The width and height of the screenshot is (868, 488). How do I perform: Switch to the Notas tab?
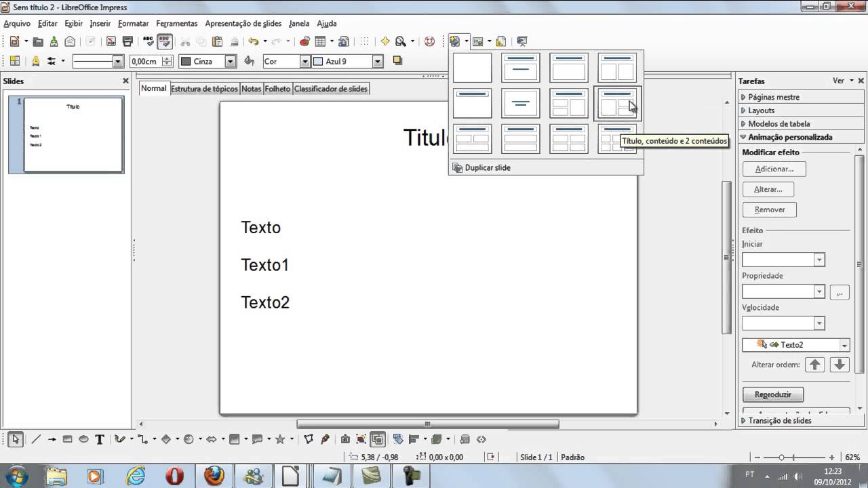click(x=251, y=89)
